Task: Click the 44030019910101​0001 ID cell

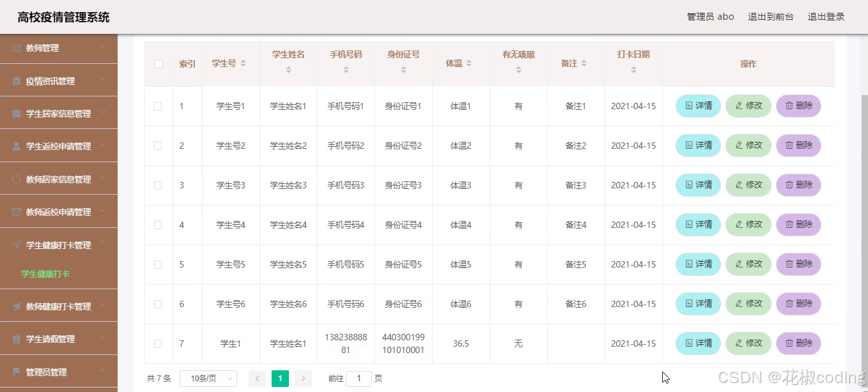Action: 403,343
